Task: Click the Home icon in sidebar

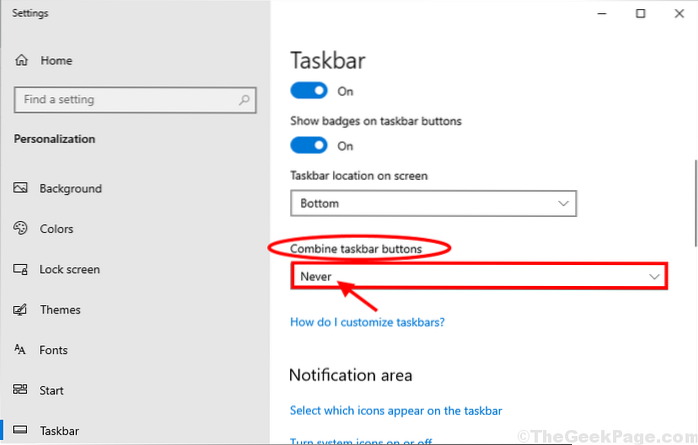Action: [21, 60]
